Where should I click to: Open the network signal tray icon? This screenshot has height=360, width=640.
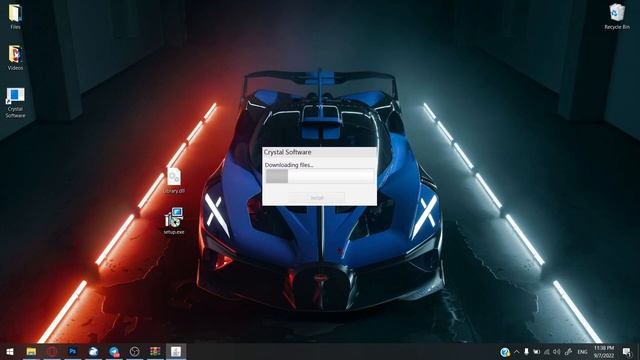tap(547, 352)
